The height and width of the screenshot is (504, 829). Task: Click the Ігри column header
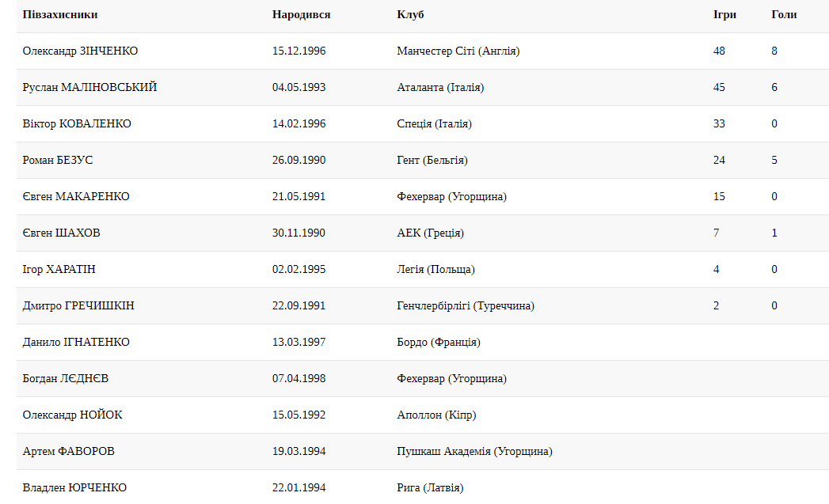pyautogui.click(x=724, y=14)
